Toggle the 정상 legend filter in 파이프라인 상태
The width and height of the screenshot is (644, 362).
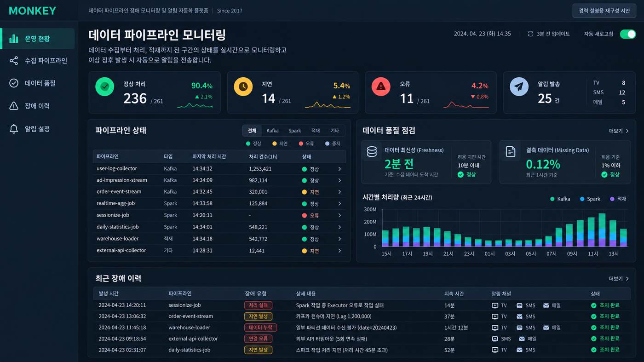pos(253,144)
